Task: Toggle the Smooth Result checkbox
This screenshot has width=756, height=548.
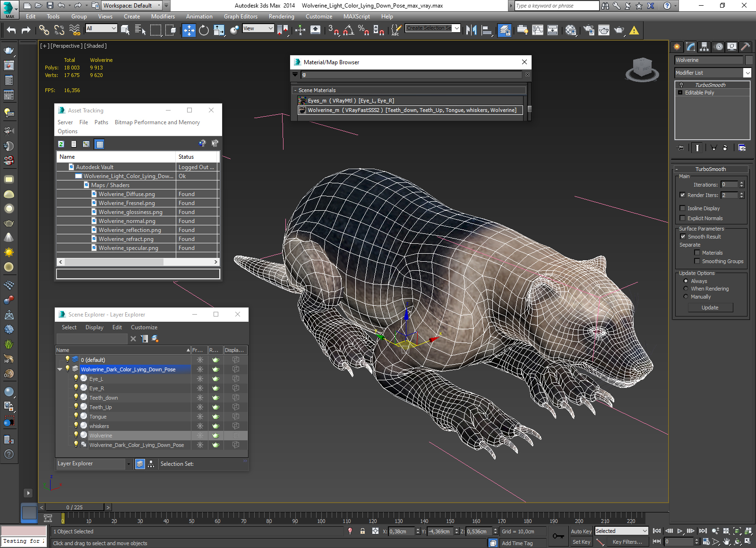Action: [x=683, y=236]
